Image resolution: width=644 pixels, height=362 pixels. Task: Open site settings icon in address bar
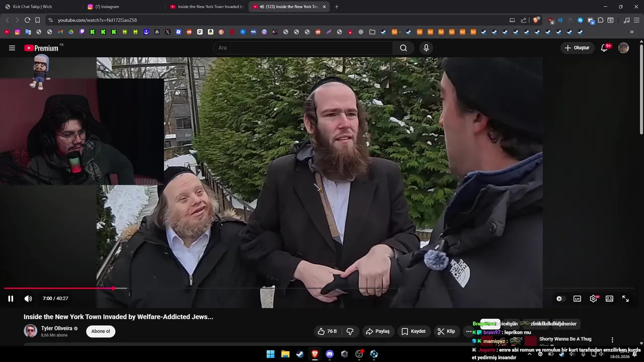pyautogui.click(x=50, y=20)
